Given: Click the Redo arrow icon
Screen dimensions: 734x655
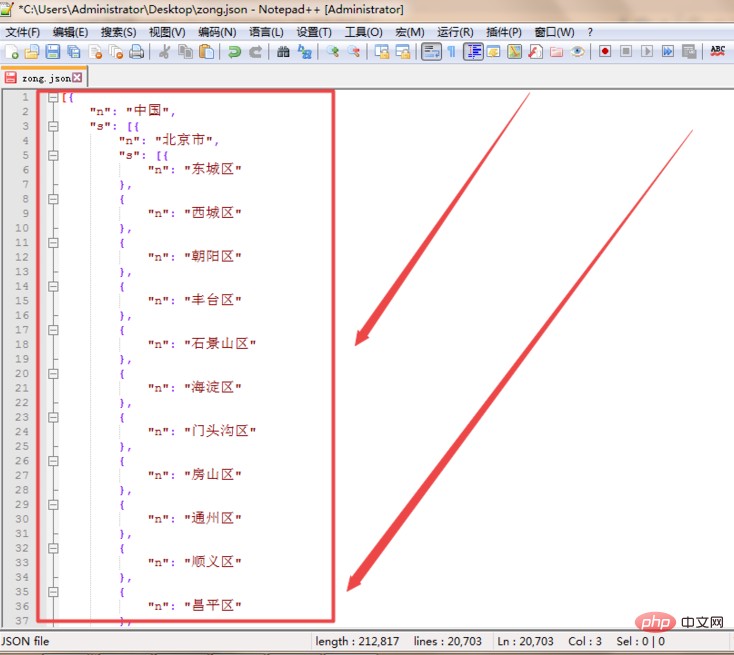Looking at the screenshot, I should (255, 52).
